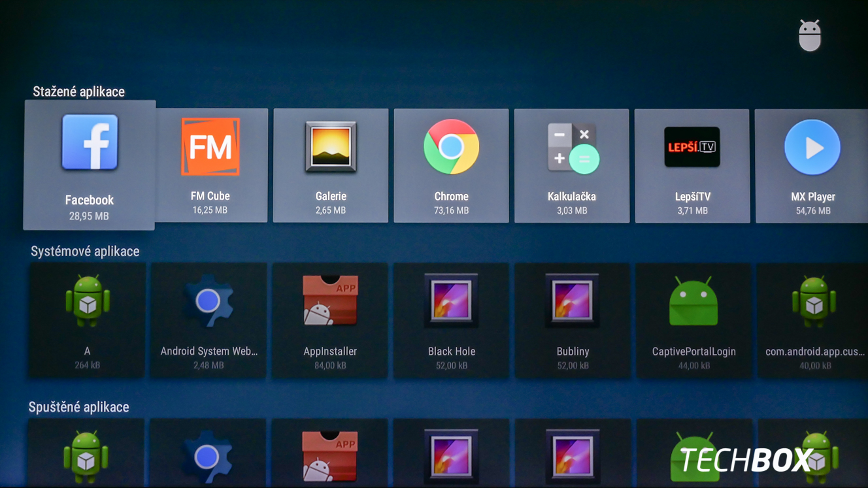Click the 54,76 MB size under MX Player
This screenshot has height=488, width=868.
point(813,211)
